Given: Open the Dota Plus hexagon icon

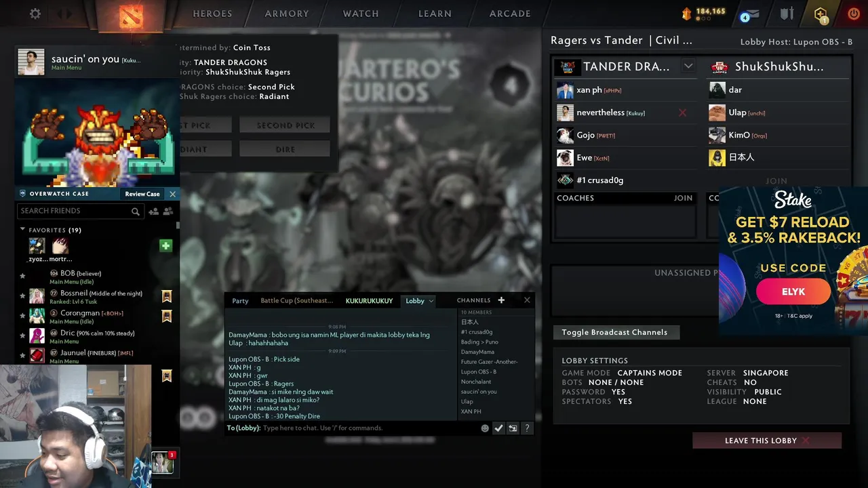Looking at the screenshot, I should coord(821,14).
